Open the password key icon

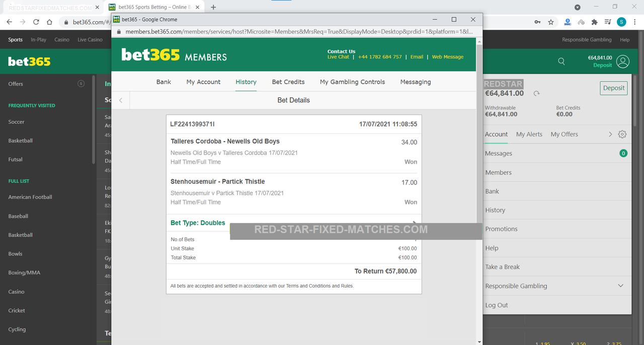pos(538,22)
